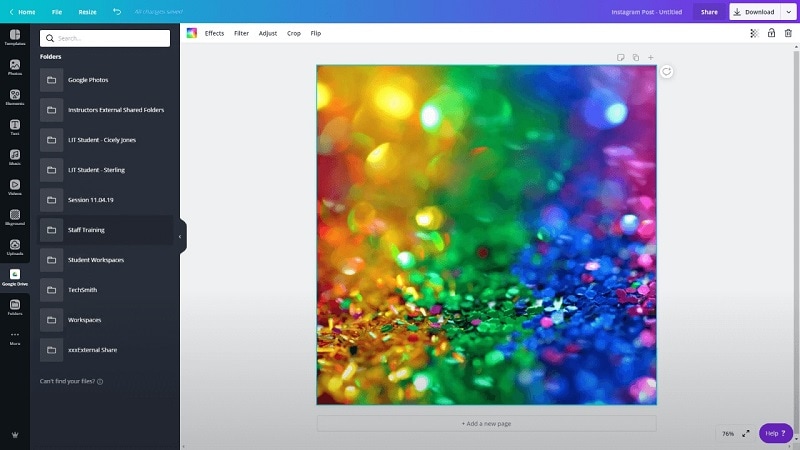
Task: Collapse the side panel with the arrow handle
Action: point(180,237)
